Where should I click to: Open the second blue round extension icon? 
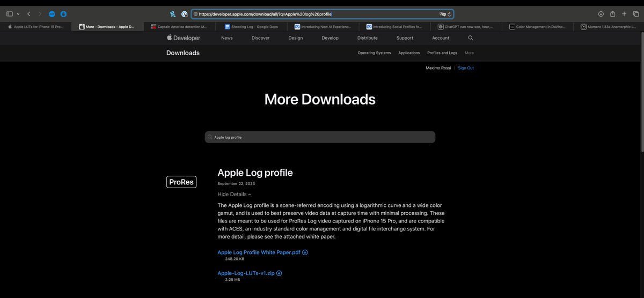coord(64,14)
